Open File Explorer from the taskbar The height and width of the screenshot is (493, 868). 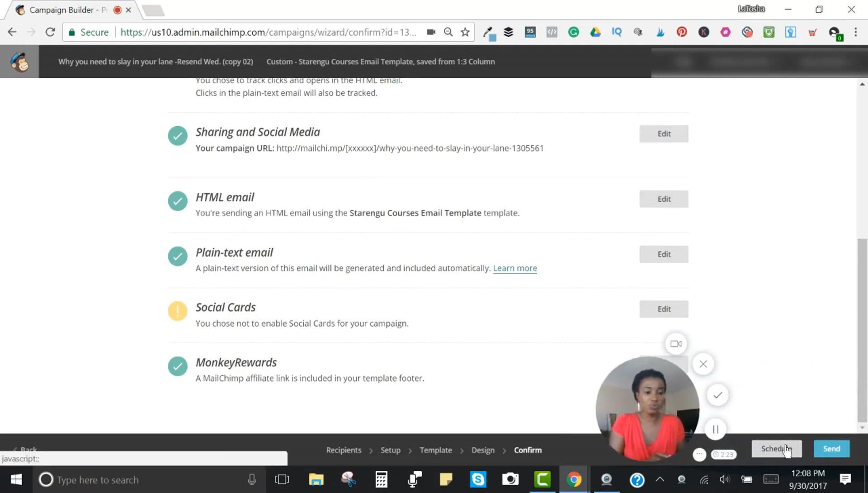pos(316,479)
